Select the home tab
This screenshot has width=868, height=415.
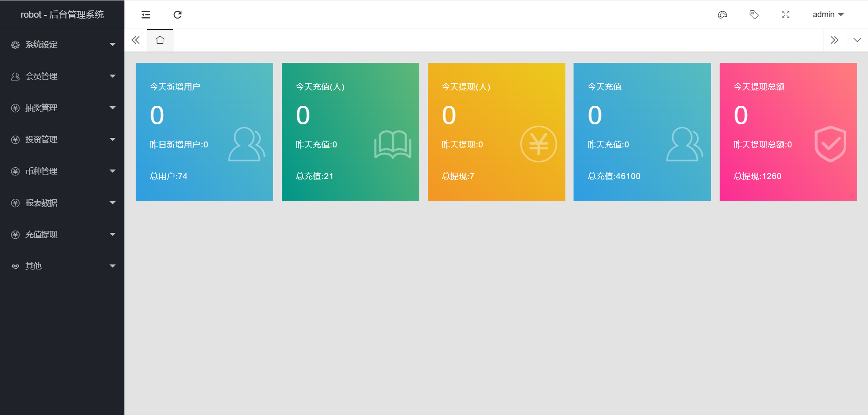160,40
